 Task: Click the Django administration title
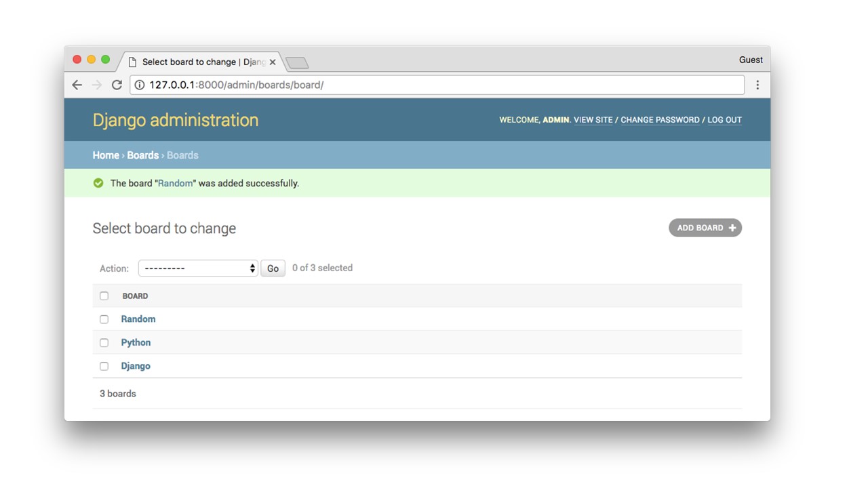(x=176, y=120)
